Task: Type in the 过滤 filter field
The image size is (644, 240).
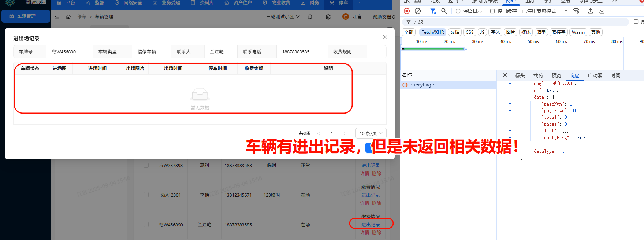Action: (520, 22)
